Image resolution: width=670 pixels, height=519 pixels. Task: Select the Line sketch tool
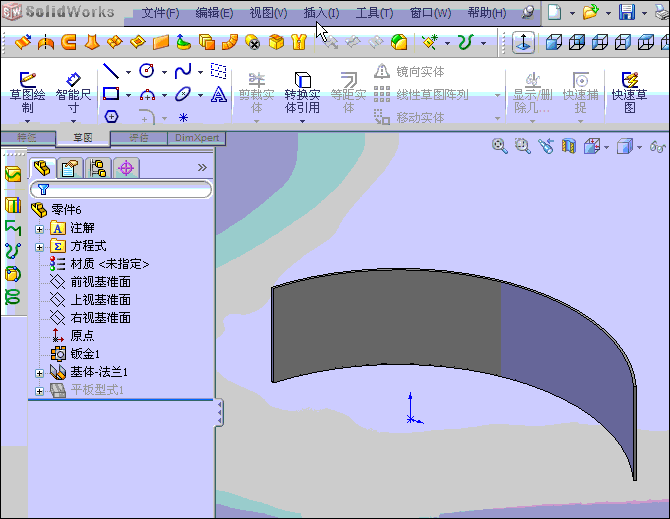tap(111, 71)
